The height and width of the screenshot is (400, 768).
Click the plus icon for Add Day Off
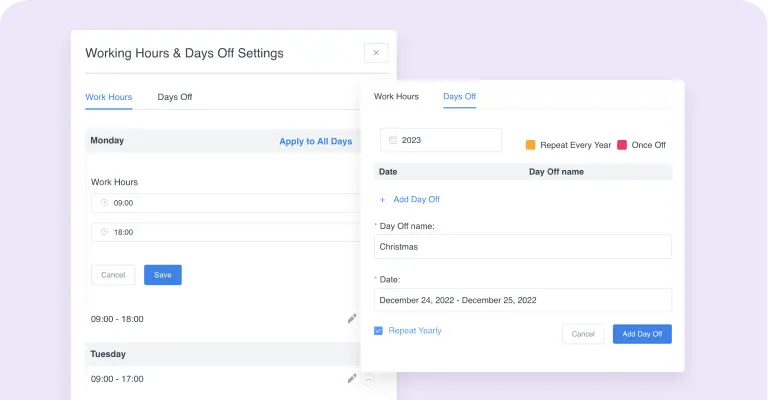pos(383,200)
